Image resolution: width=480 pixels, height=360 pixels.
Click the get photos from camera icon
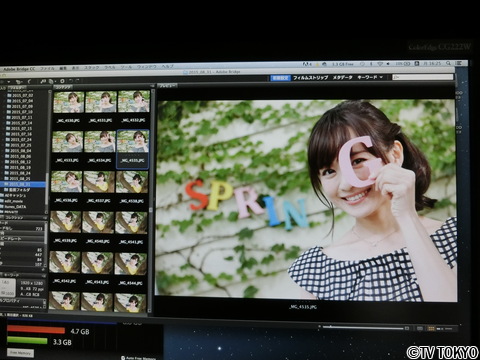[43, 81]
